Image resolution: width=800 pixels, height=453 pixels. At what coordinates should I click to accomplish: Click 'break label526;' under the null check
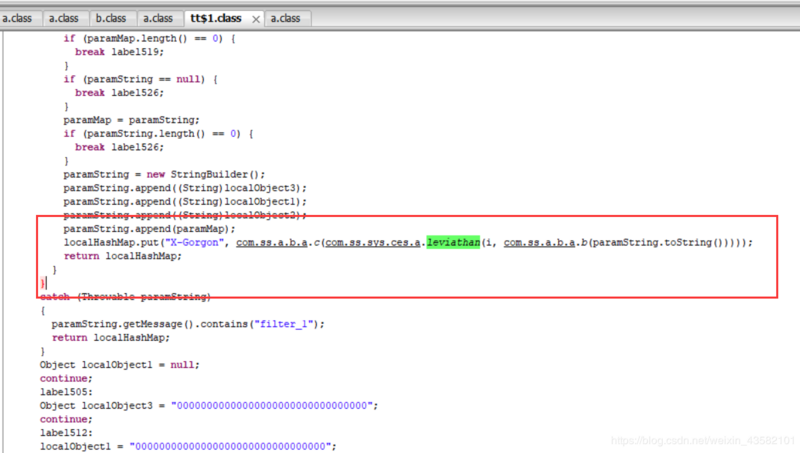[119, 93]
